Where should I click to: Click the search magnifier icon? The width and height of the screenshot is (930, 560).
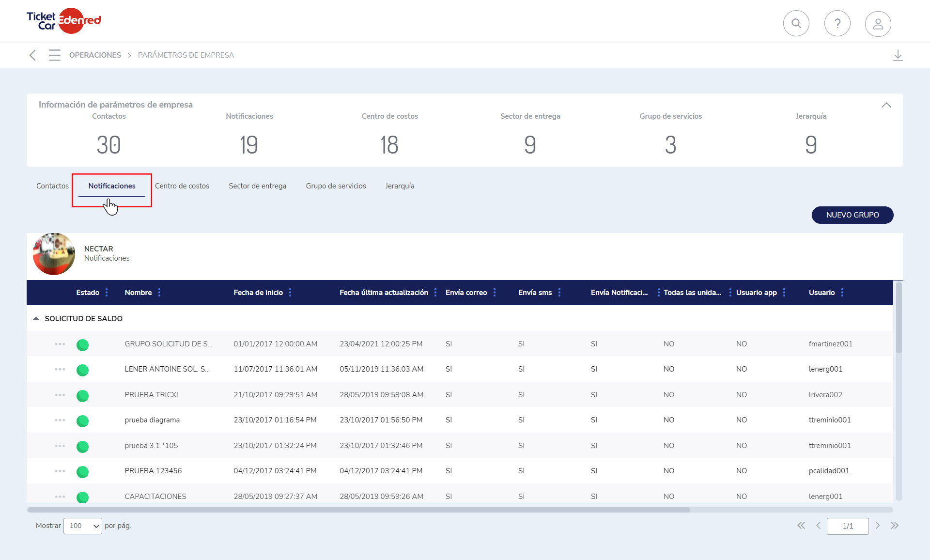point(796,23)
